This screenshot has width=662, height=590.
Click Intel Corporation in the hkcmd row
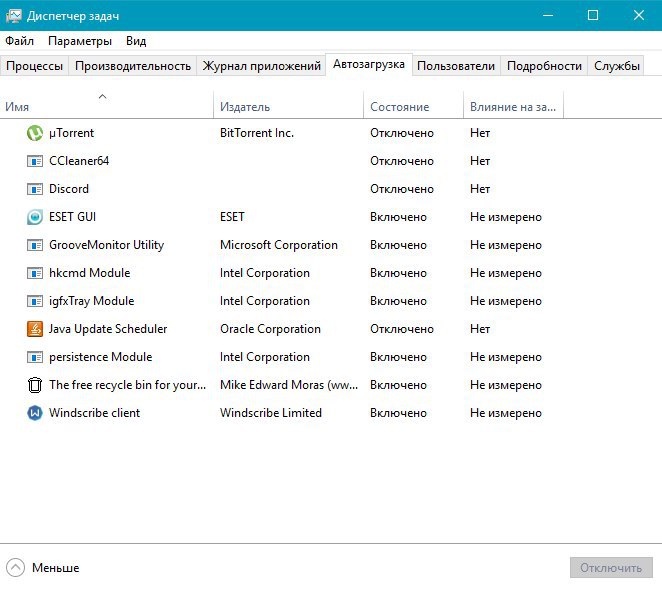pyautogui.click(x=265, y=273)
